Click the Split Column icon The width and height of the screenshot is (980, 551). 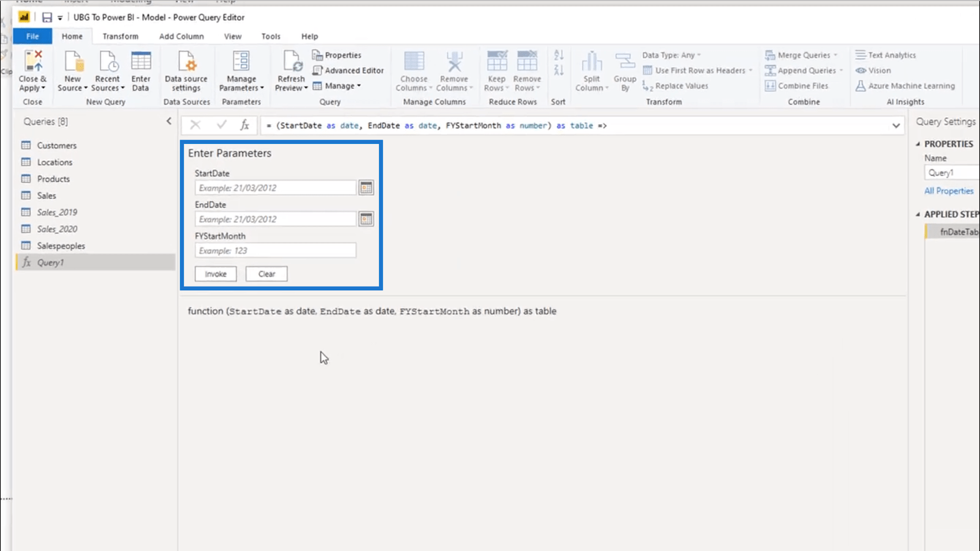click(592, 61)
